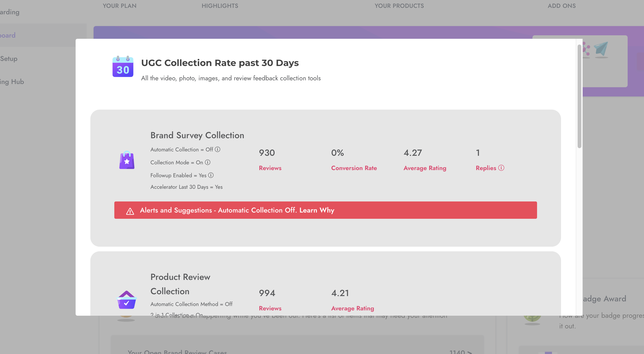Open the Setup item in the sidebar
644x354 pixels.
(9, 59)
